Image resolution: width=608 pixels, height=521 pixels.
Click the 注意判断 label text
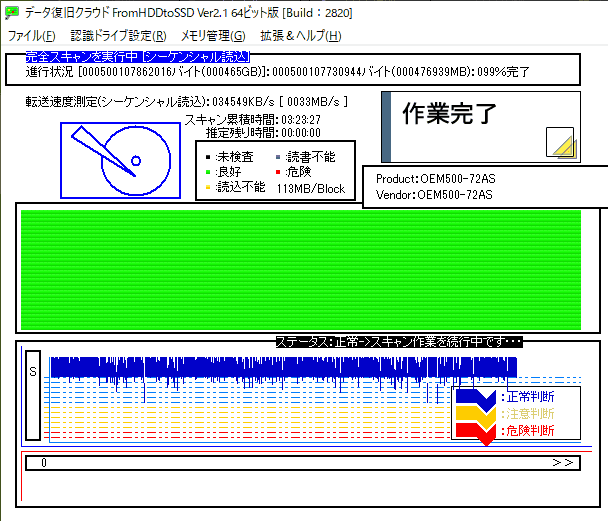[528, 414]
